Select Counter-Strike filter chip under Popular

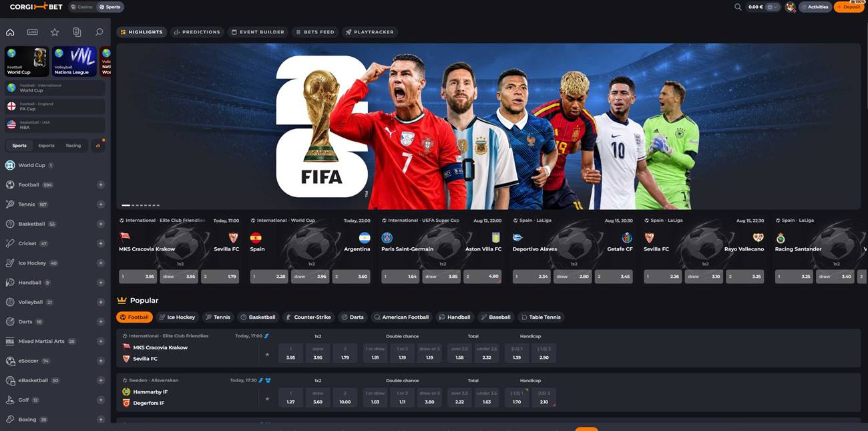pyautogui.click(x=308, y=317)
